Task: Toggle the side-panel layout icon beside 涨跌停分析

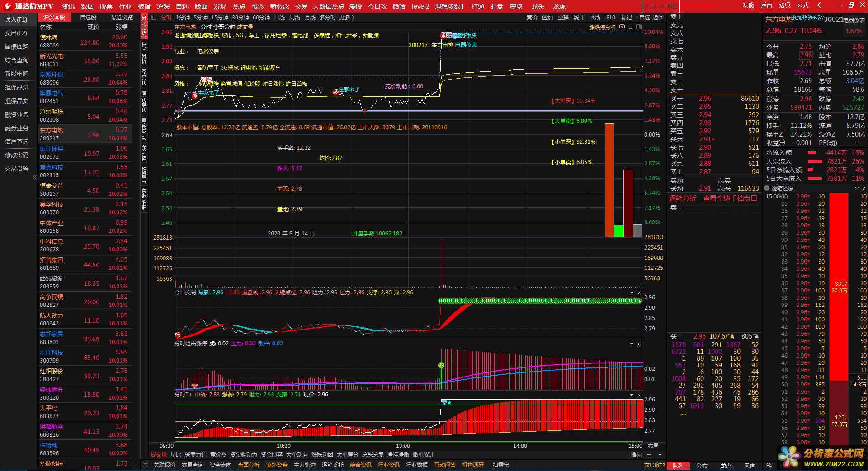Action: point(639,27)
